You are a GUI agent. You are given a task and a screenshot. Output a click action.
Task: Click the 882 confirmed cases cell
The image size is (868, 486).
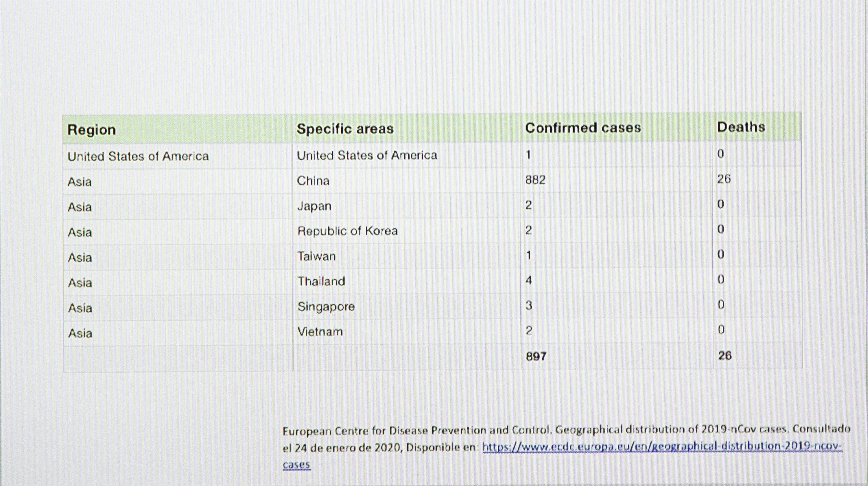point(535,180)
